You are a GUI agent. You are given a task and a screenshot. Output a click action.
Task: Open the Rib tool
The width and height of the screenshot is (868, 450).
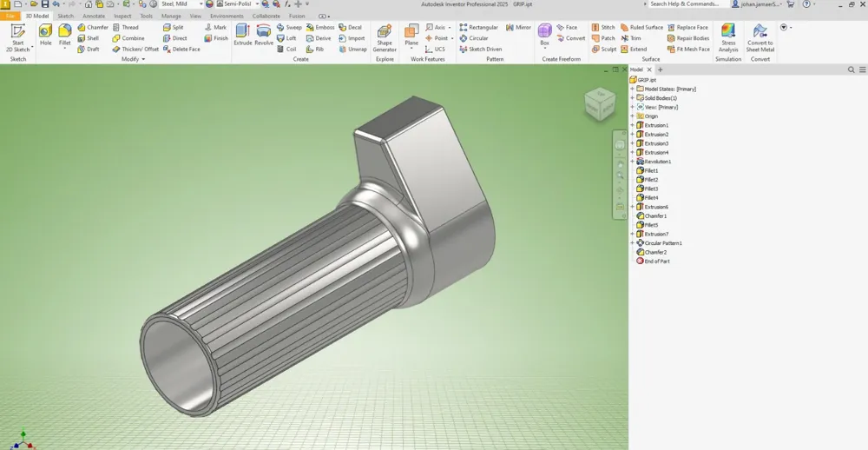(314, 49)
